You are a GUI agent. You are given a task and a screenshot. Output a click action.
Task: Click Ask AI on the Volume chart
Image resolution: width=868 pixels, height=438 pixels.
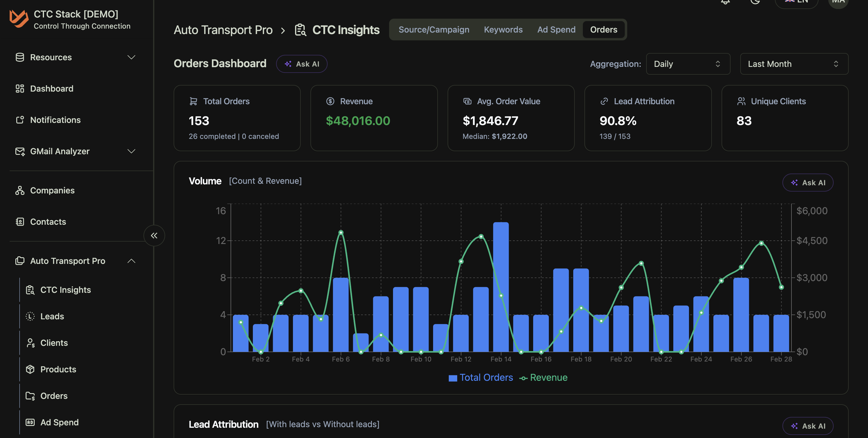click(808, 183)
